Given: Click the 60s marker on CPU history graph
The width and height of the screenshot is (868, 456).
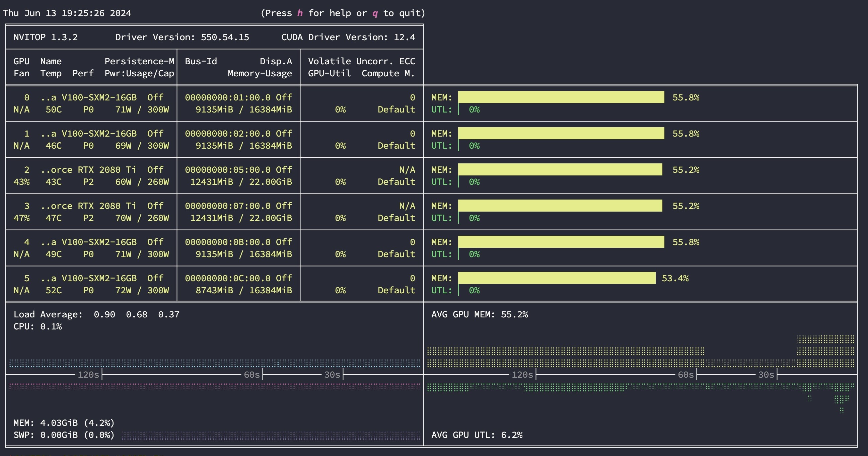Looking at the screenshot, I should click(x=252, y=375).
